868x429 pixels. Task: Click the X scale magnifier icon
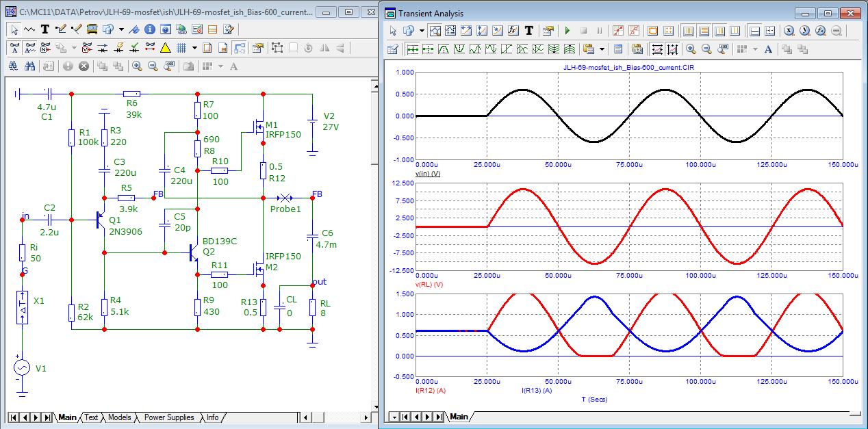789,31
